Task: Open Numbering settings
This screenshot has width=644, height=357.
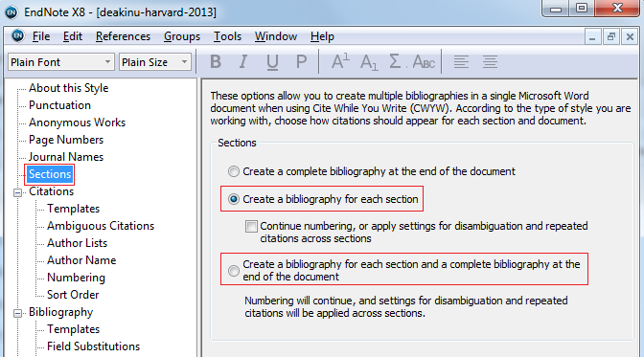Action: tap(76, 278)
